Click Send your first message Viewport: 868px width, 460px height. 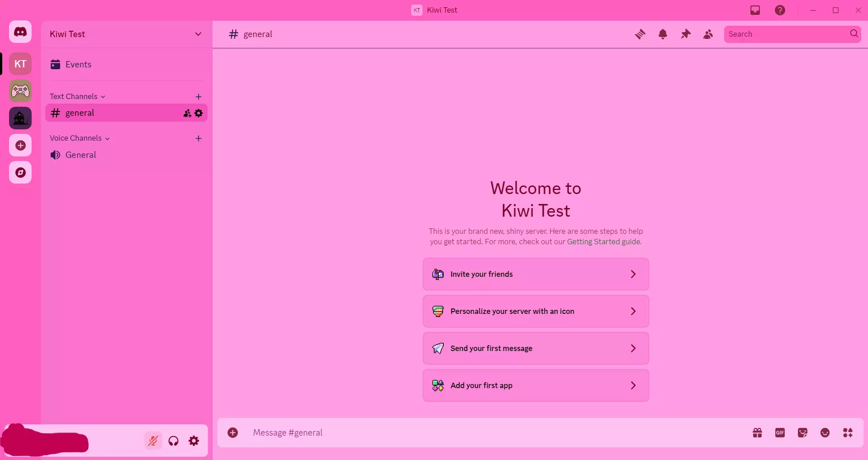(x=536, y=348)
